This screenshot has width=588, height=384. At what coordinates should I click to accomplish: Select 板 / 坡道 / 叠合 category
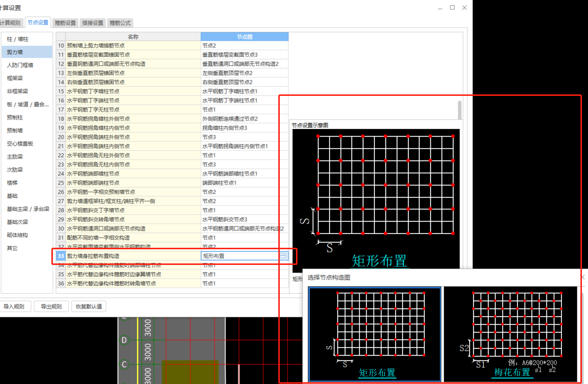point(27,104)
